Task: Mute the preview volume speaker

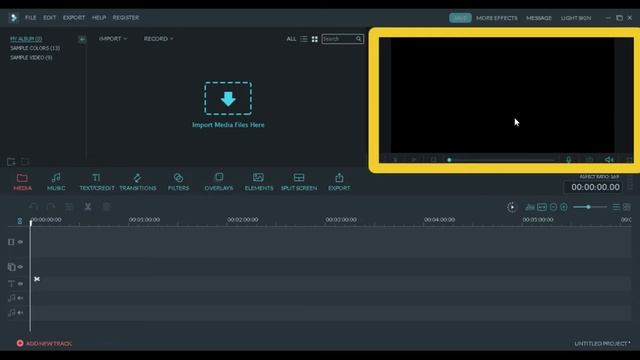Action: point(609,160)
